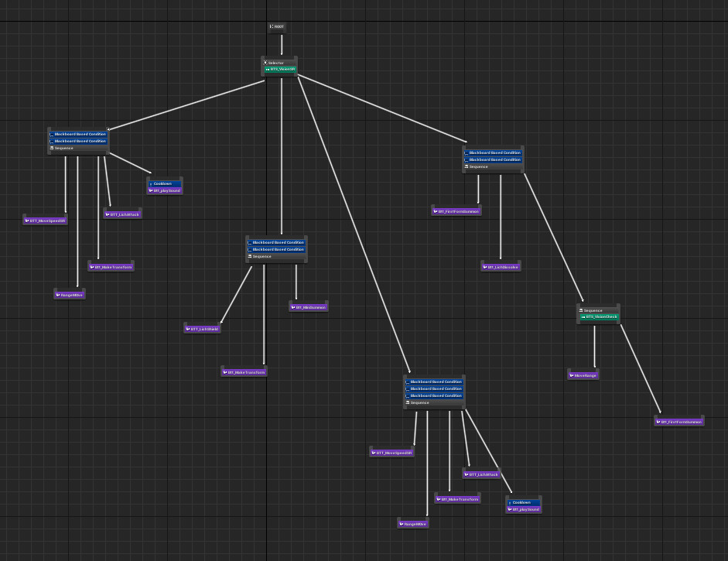Click the BTT_MoveSpeedSR task node icon
Image resolution: width=728 pixels, height=561 pixels.
pyautogui.click(x=29, y=221)
